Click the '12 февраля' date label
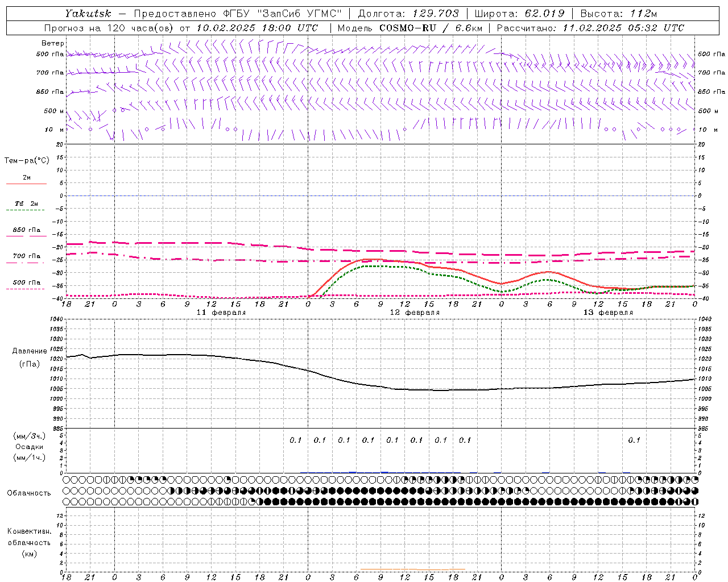 (415, 313)
